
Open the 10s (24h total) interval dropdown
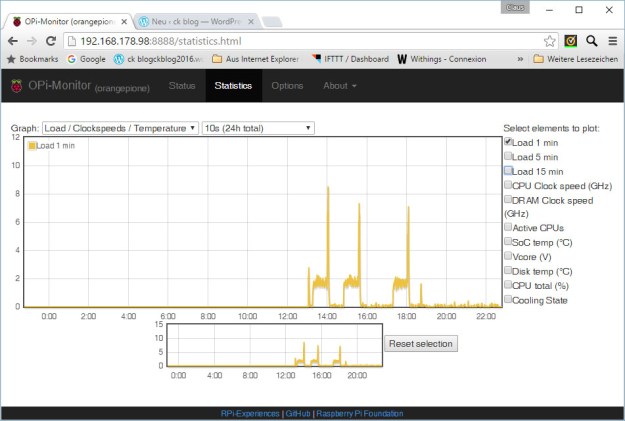pos(258,128)
